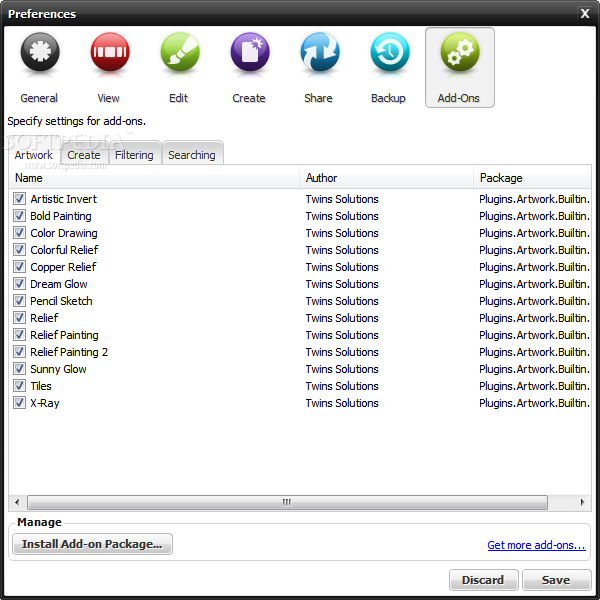
Task: Uncheck the Artistic Invert plugin
Action: coord(20,199)
